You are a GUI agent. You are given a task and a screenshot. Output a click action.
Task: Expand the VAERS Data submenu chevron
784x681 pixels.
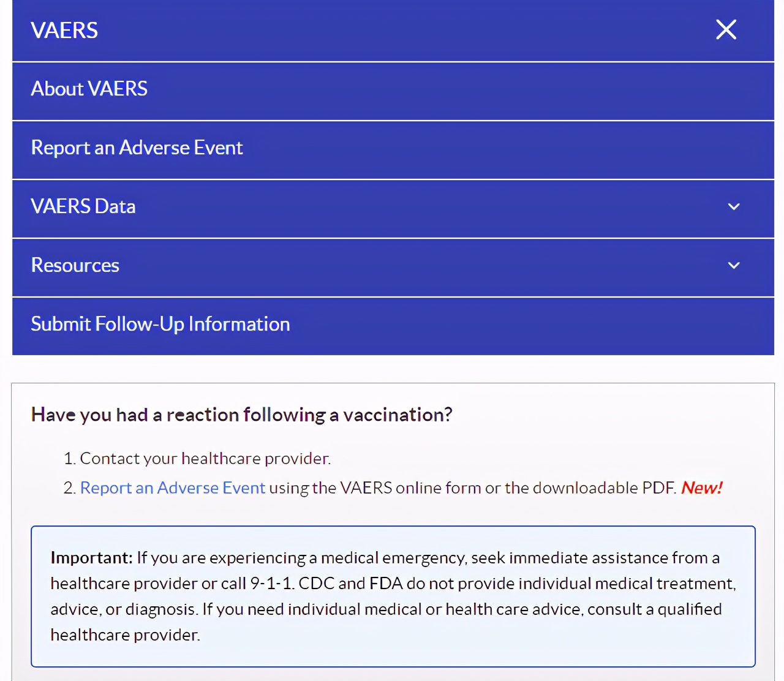pos(734,207)
